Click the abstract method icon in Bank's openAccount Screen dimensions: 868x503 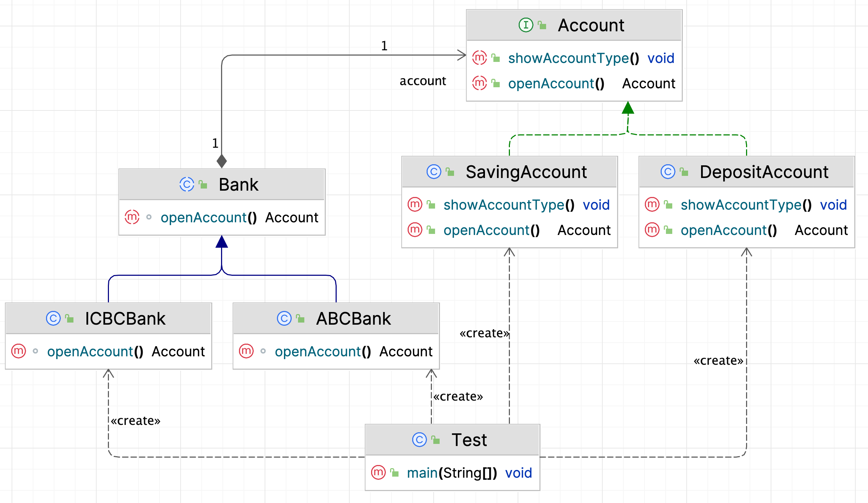pos(132,217)
